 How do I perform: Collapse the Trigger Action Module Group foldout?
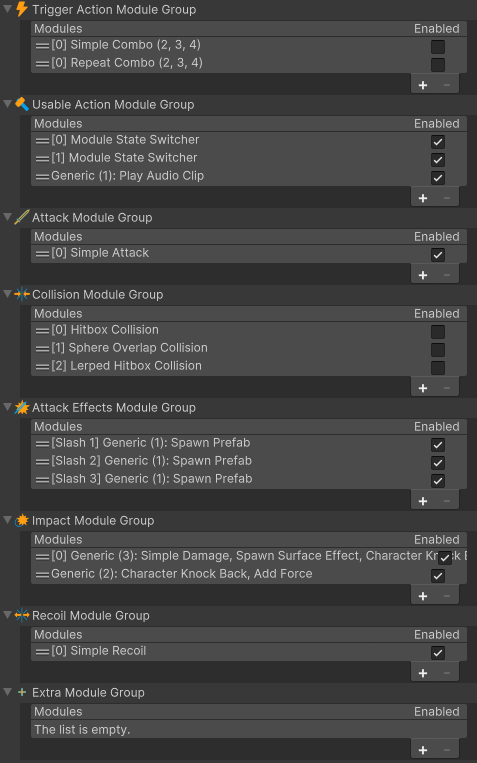[7, 9]
